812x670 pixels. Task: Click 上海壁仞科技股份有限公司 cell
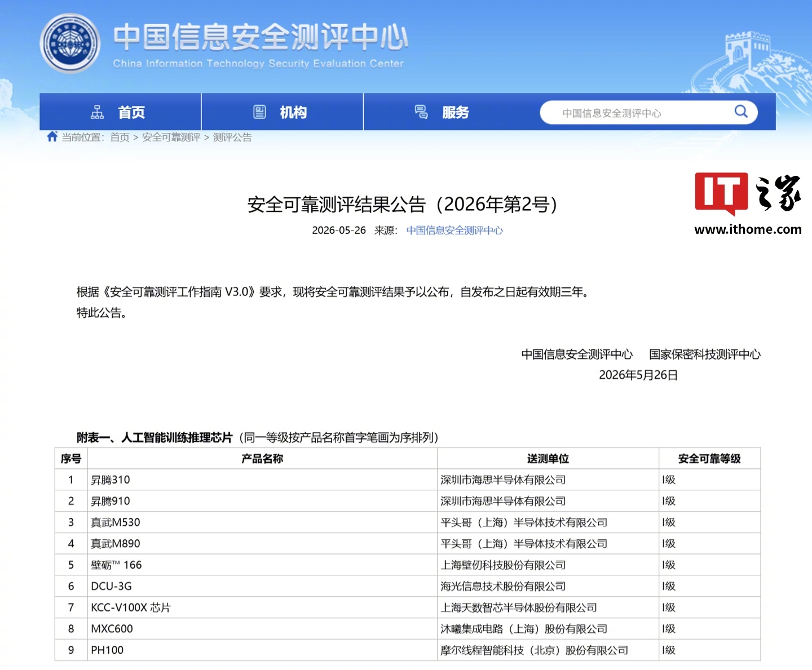click(x=548, y=565)
